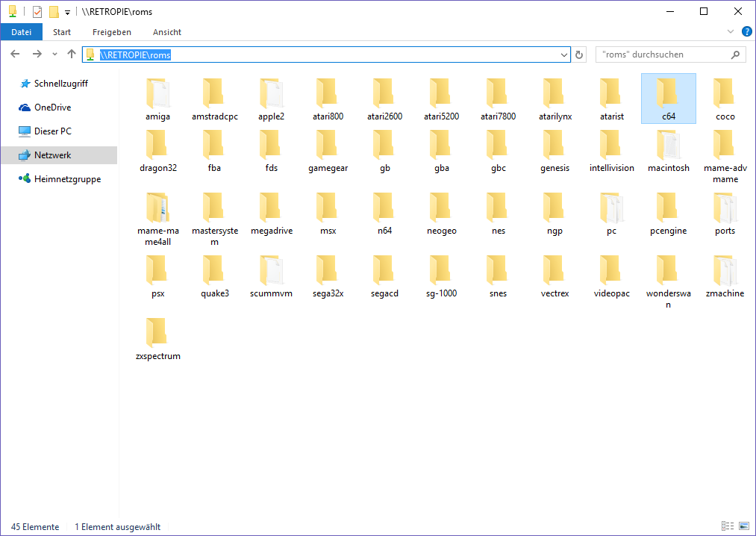Open the recent locations dropdown arrow
The image size is (756, 536).
click(x=54, y=54)
